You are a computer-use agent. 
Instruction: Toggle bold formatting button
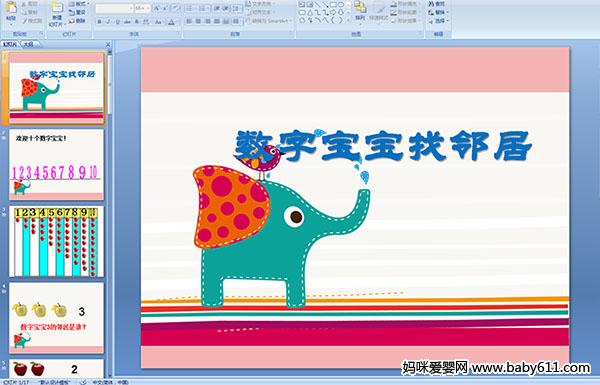(x=99, y=22)
